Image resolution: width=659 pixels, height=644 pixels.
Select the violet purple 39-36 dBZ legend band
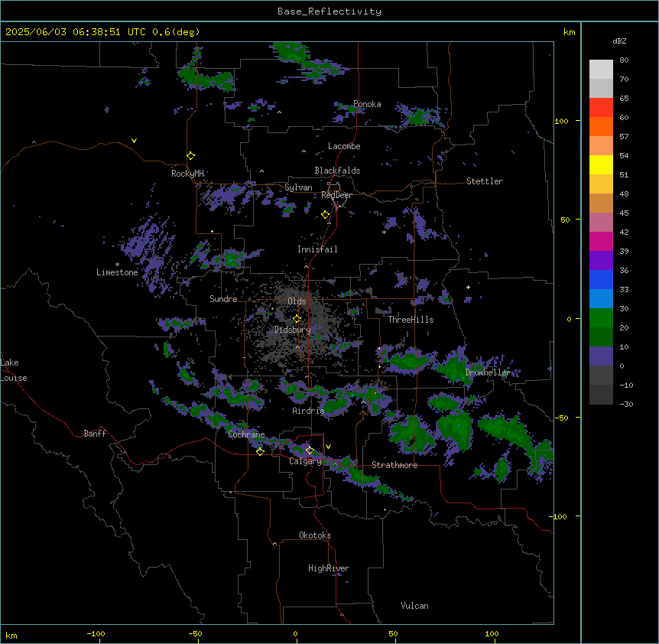click(x=601, y=261)
